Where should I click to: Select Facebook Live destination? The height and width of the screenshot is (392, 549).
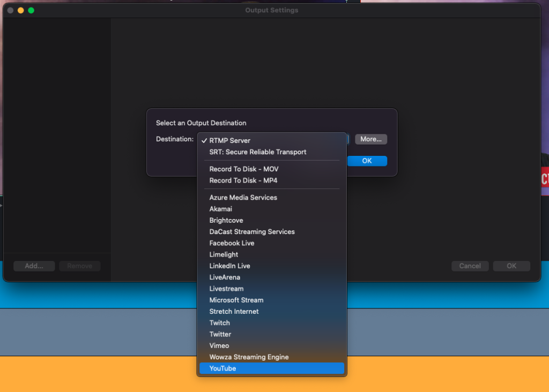pyautogui.click(x=272, y=243)
